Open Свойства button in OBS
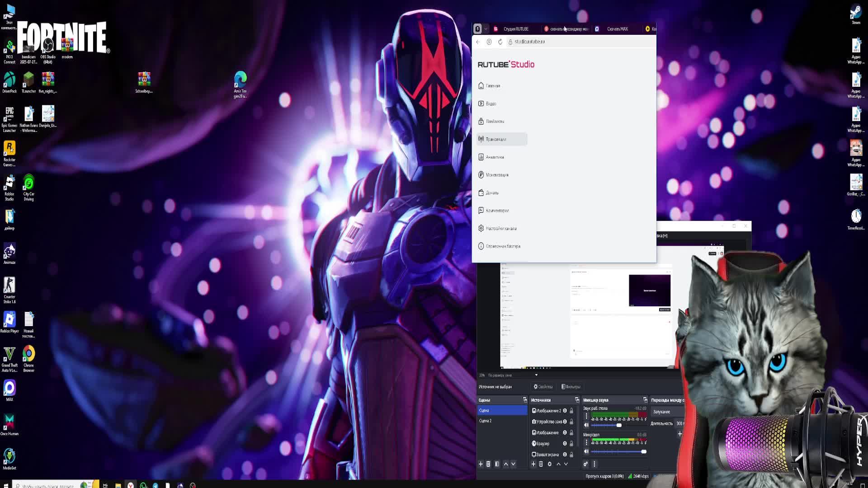 [543, 387]
